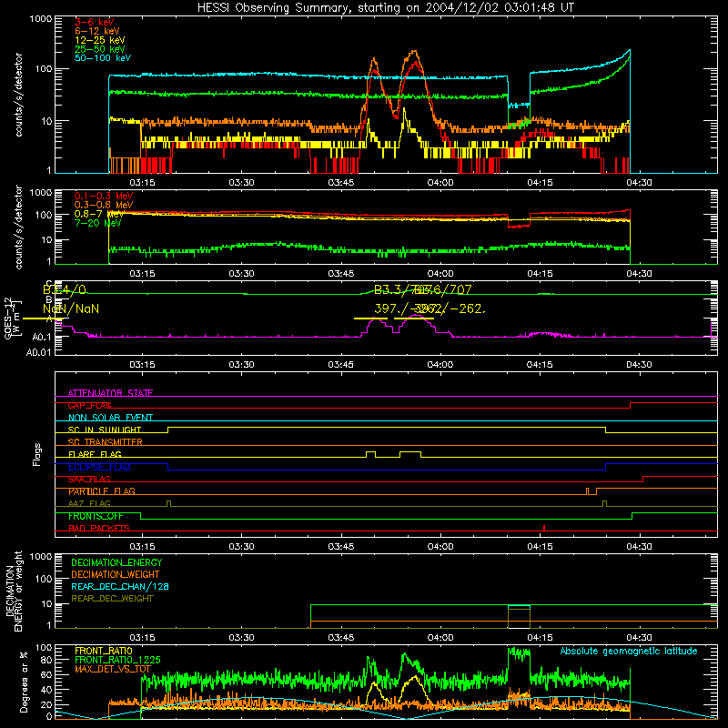Click the 'Flags' vertical axis title
Image resolution: width=728 pixels, height=728 pixels.
coord(37,454)
